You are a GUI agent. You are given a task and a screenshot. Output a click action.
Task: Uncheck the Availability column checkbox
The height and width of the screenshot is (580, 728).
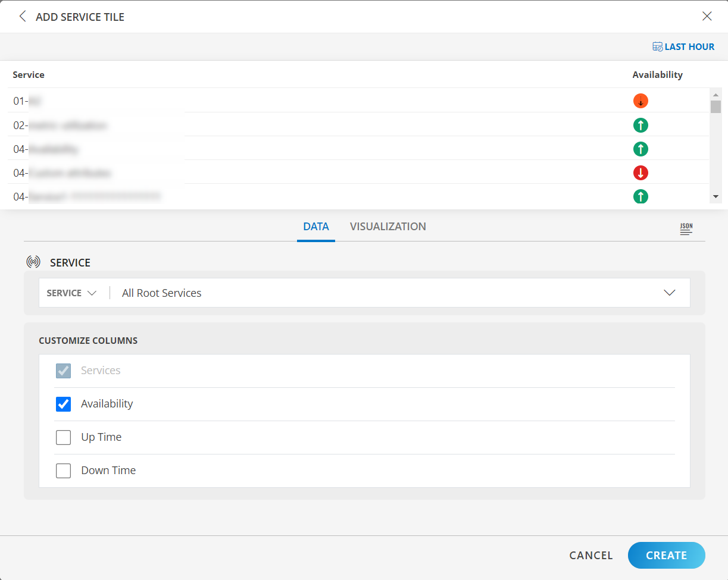point(63,404)
